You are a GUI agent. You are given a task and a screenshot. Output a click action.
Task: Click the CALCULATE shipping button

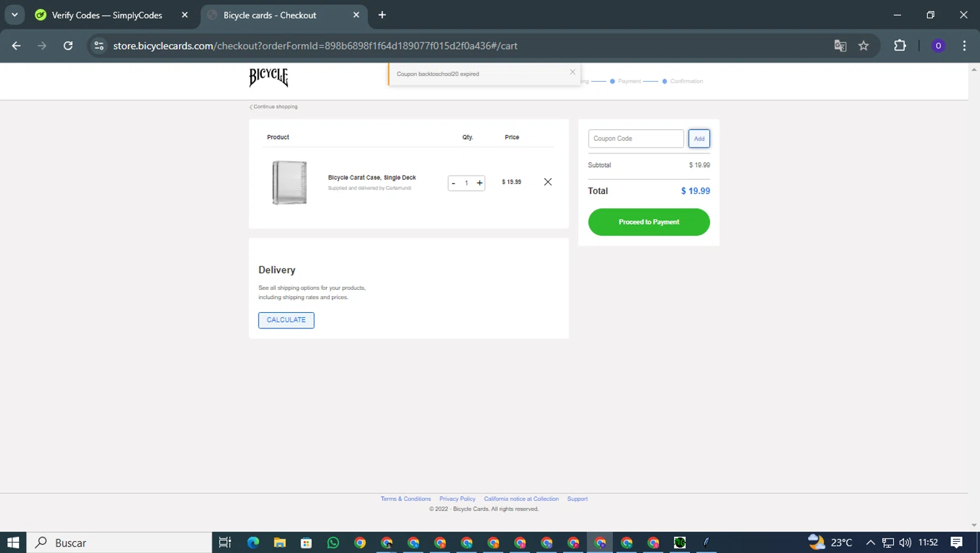click(x=286, y=320)
